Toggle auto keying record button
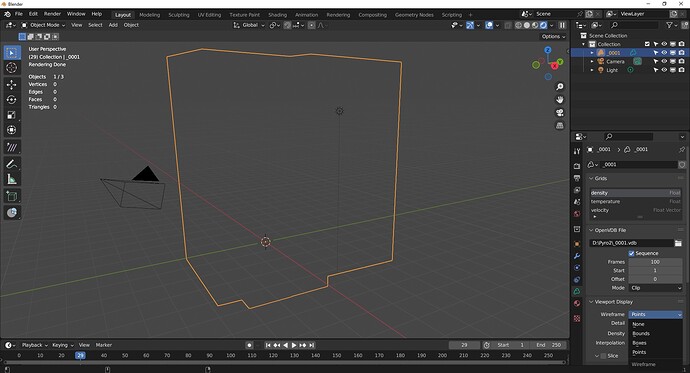This screenshot has width=690, height=373. click(x=249, y=345)
